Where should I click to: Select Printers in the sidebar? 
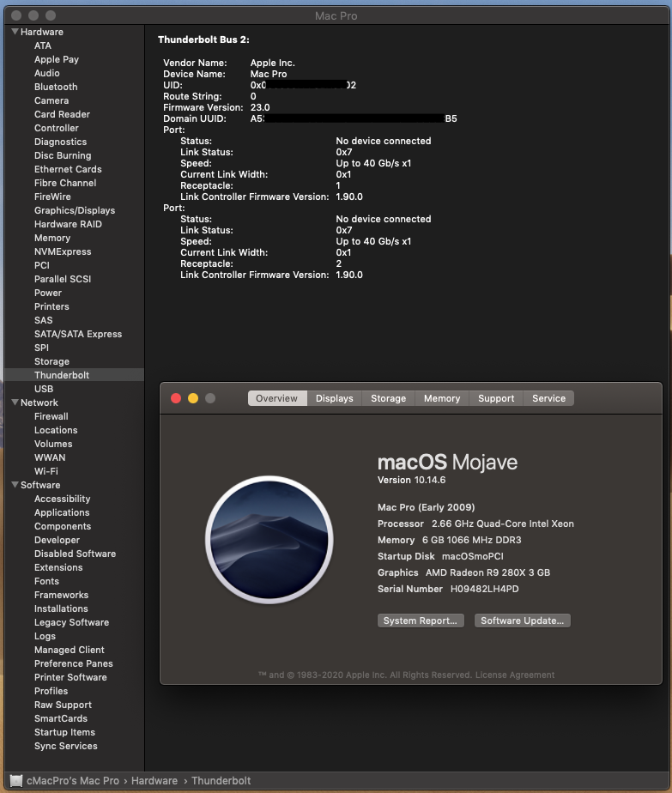click(x=51, y=306)
